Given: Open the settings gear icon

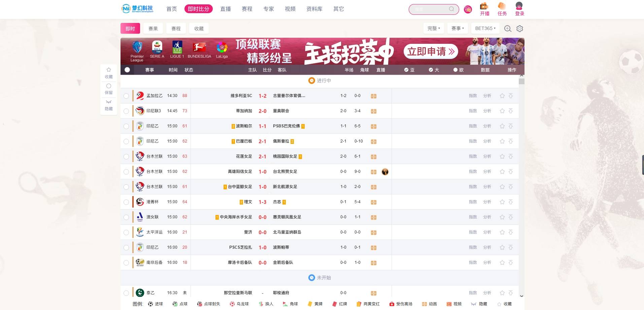Looking at the screenshot, I should (519, 28).
